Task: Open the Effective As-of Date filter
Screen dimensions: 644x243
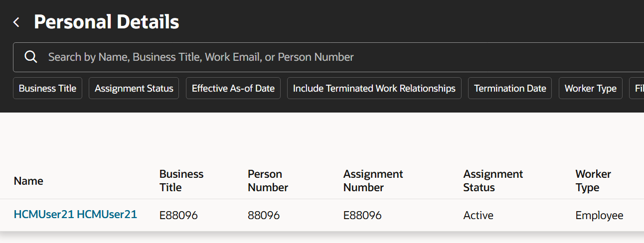Action: point(233,88)
